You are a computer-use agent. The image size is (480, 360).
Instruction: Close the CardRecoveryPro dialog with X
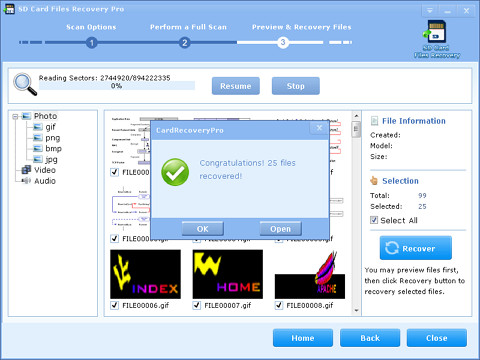(x=319, y=128)
